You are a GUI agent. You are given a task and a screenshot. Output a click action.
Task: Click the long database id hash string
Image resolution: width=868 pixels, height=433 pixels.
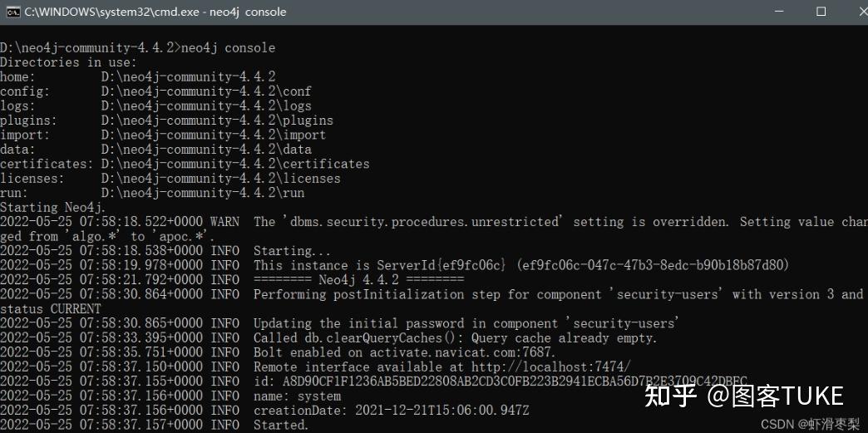pos(515,381)
